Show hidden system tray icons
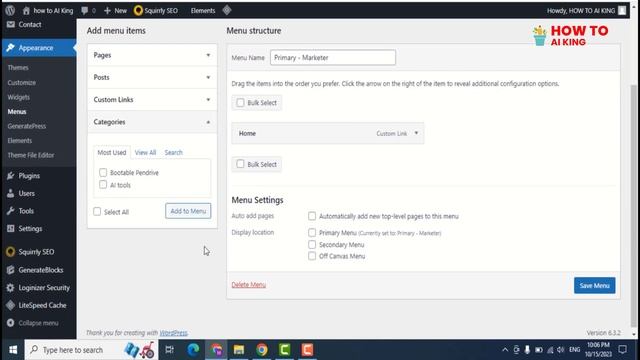The height and width of the screenshot is (360, 640). (x=505, y=350)
